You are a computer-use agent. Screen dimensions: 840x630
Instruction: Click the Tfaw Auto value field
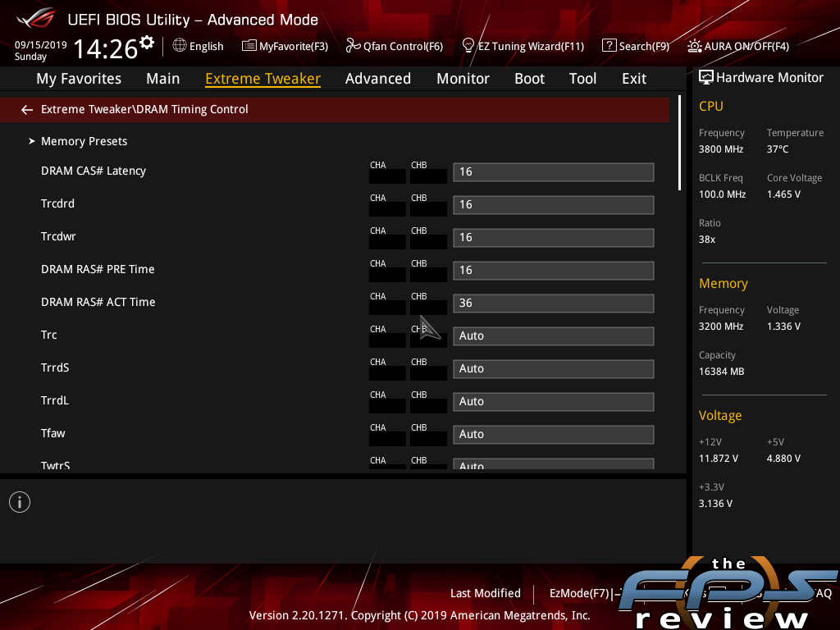554,435
